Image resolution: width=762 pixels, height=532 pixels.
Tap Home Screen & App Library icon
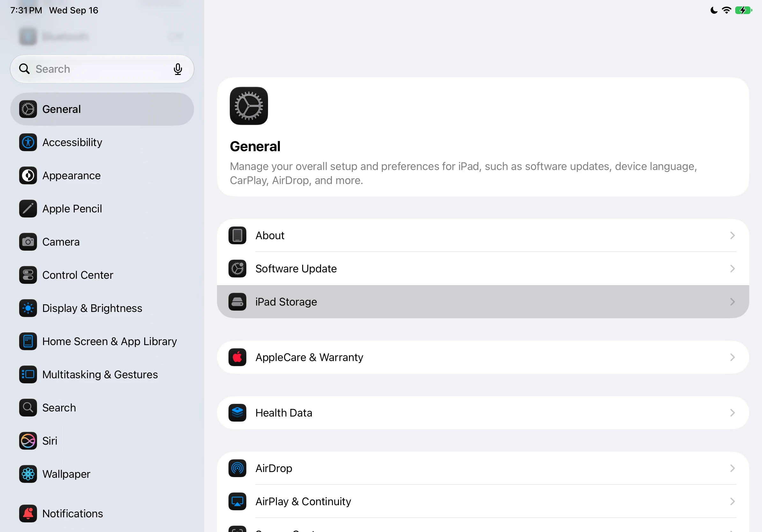coord(28,341)
